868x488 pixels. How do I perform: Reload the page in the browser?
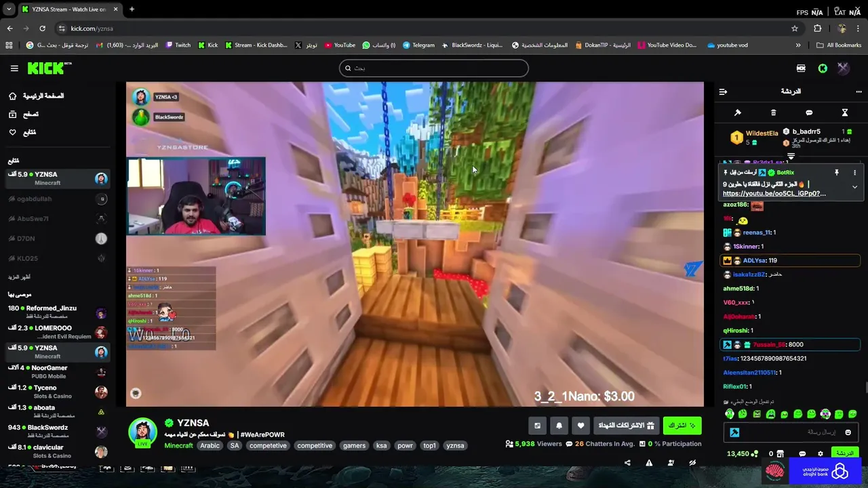[x=42, y=28]
